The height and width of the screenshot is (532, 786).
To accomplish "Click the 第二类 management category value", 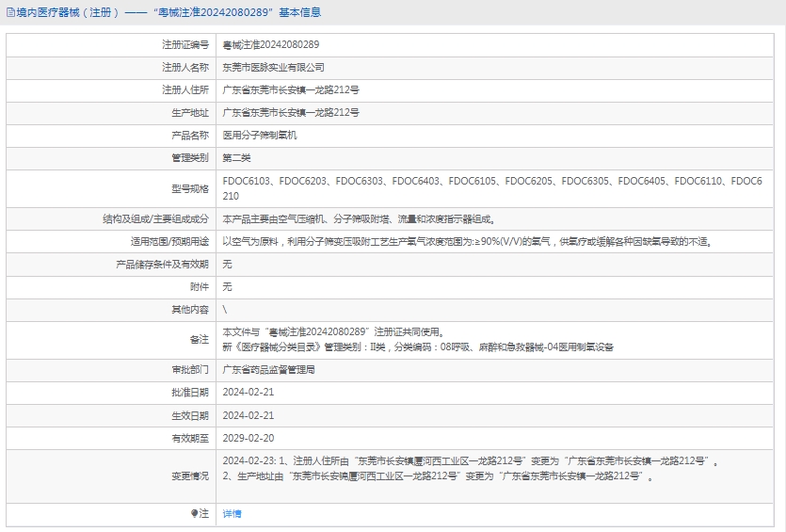I will (236, 157).
